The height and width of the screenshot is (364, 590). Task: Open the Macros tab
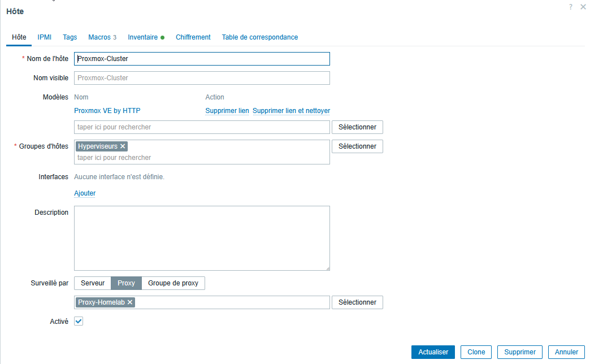99,37
